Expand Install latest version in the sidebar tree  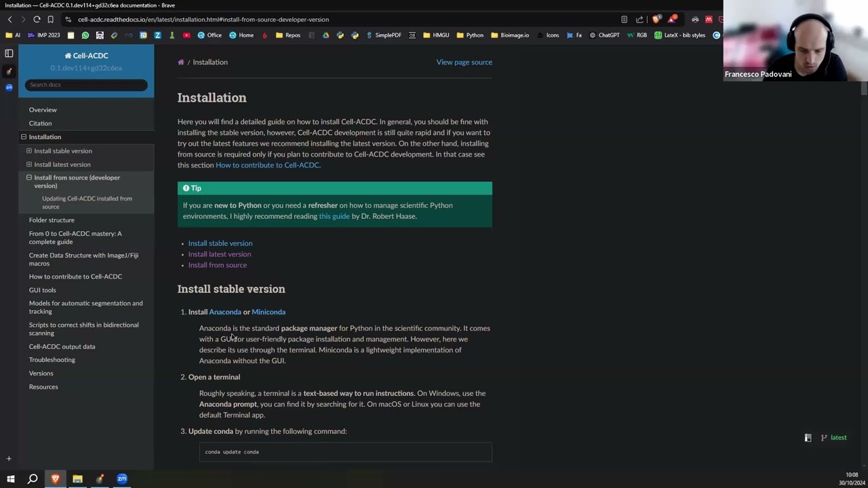point(28,164)
